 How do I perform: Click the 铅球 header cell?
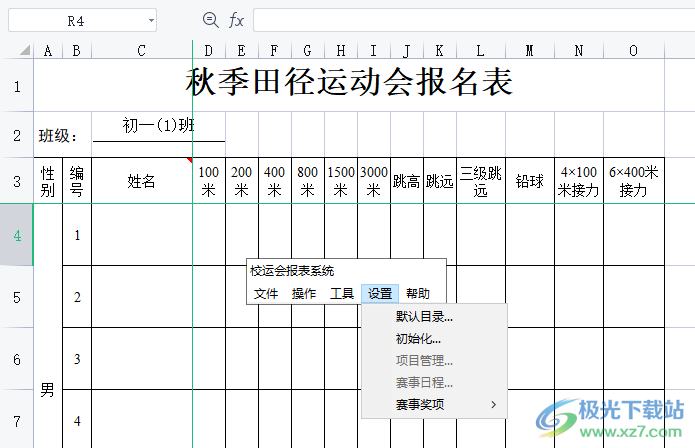[530, 181]
